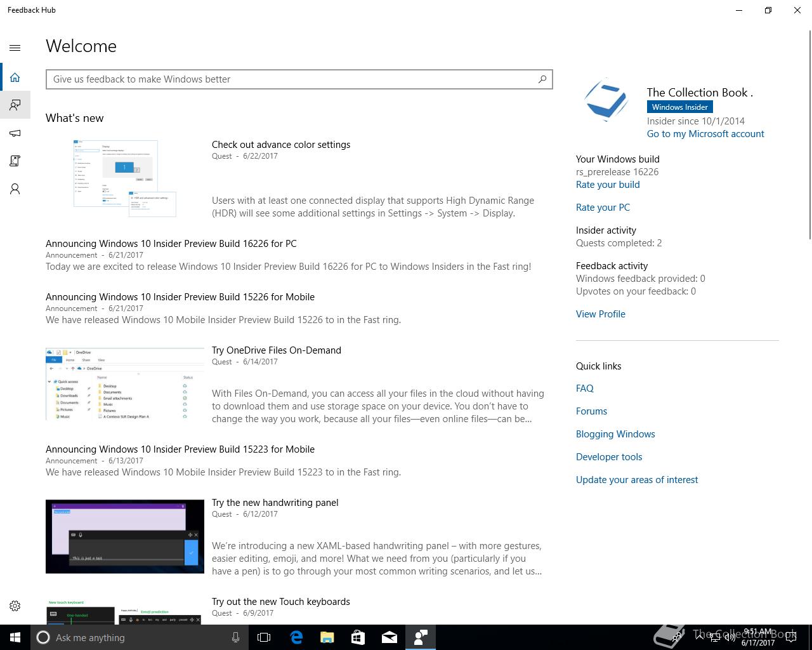Open Build 15226 for Mobile announcement
Image resolution: width=812 pixels, height=650 pixels.
180,297
